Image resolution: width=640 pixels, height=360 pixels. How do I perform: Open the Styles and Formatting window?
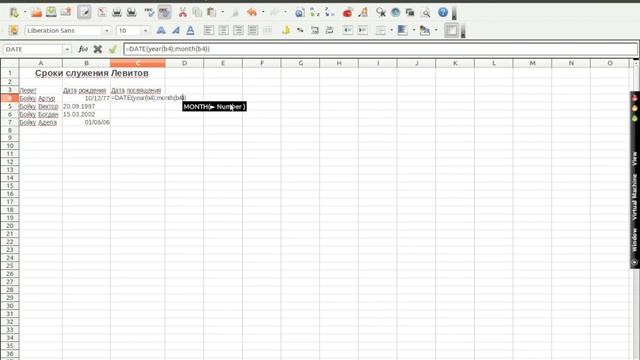(13, 30)
